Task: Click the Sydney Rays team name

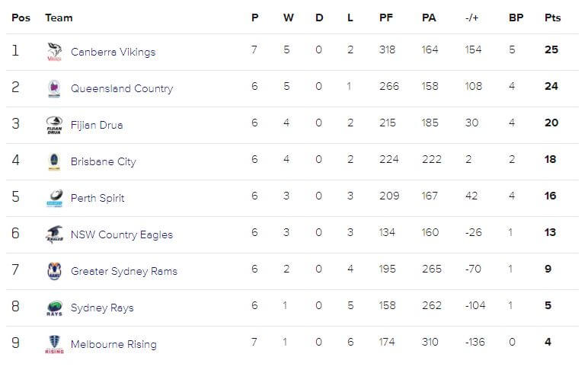Action: pyautogui.click(x=102, y=308)
